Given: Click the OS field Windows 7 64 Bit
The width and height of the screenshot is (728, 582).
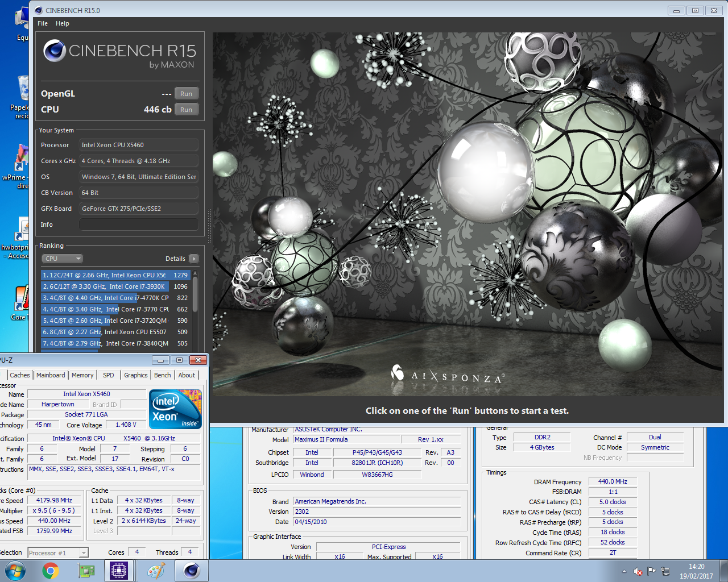Looking at the screenshot, I should point(139,177).
